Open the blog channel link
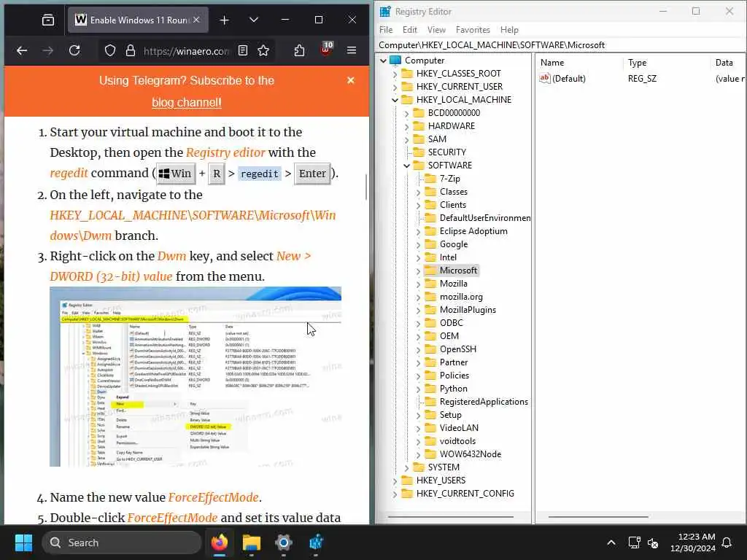Viewport: 747px width, 560px height. point(187,102)
